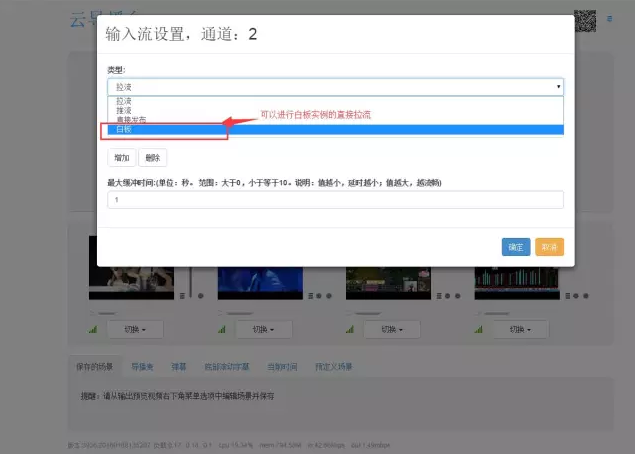The width and height of the screenshot is (635, 454).
Task: Switch to the 当前时间 tab
Action: coord(282,367)
